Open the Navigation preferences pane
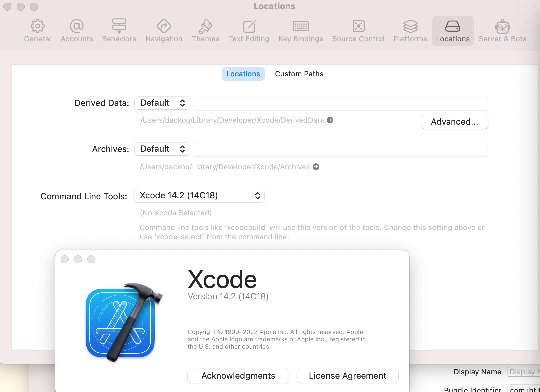Image resolution: width=540 pixels, height=392 pixels. pos(164,31)
